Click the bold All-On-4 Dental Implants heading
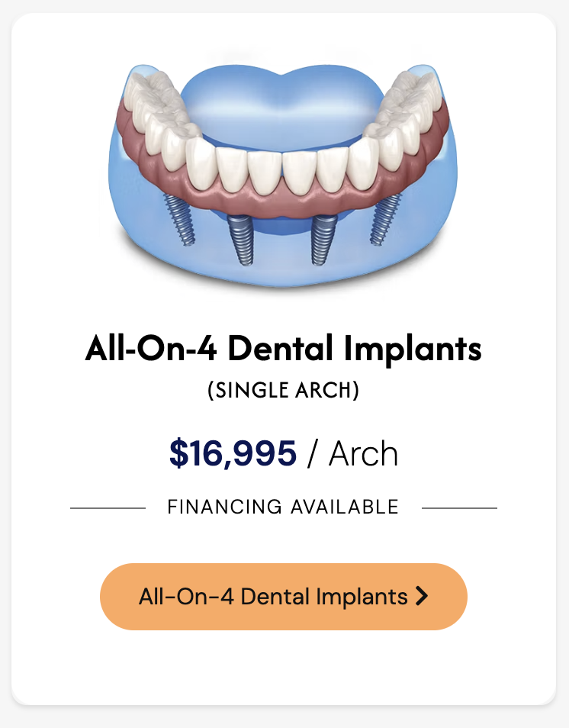 [283, 349]
